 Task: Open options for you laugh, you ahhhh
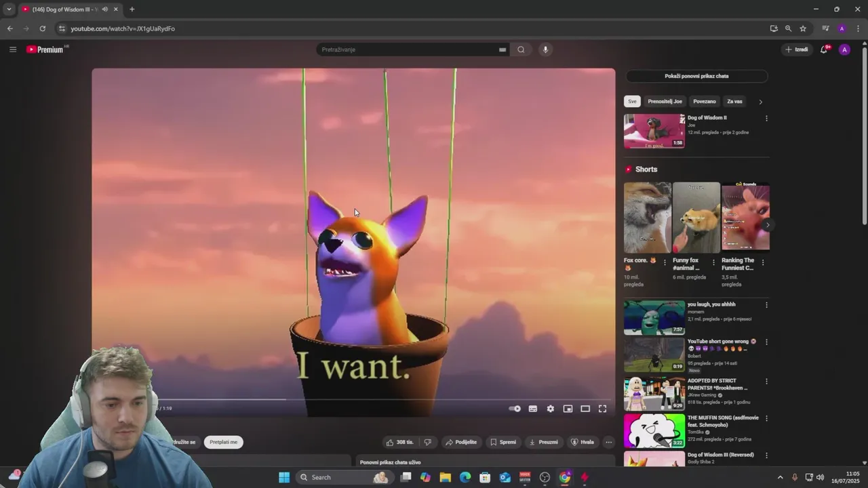766,305
